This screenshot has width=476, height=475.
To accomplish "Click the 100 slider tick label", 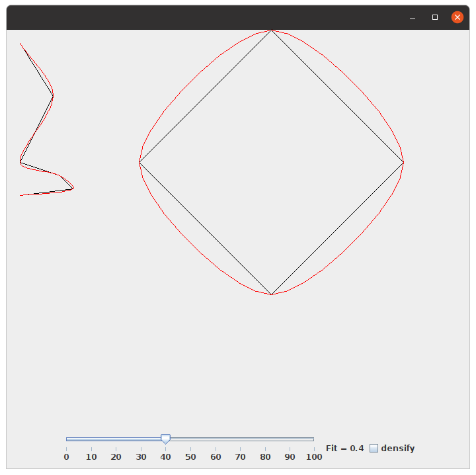I will pyautogui.click(x=314, y=456).
